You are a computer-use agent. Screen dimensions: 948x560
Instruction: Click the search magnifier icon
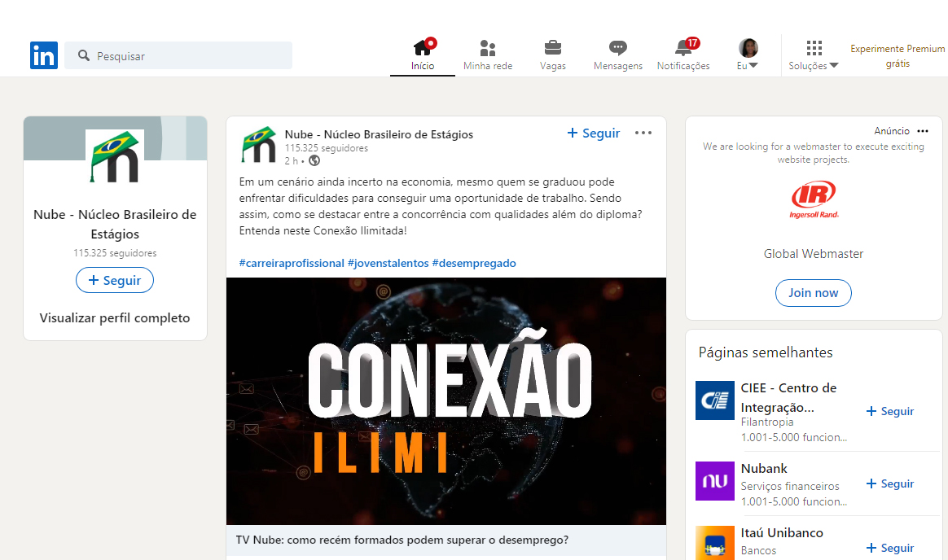point(84,55)
